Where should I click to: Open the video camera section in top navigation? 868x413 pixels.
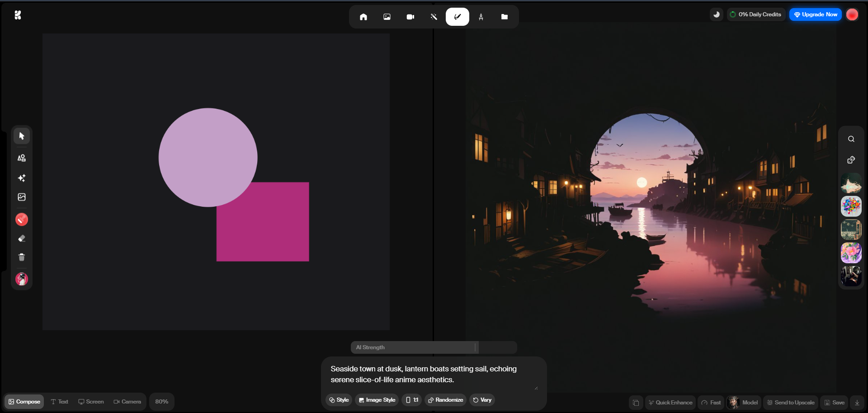(410, 17)
